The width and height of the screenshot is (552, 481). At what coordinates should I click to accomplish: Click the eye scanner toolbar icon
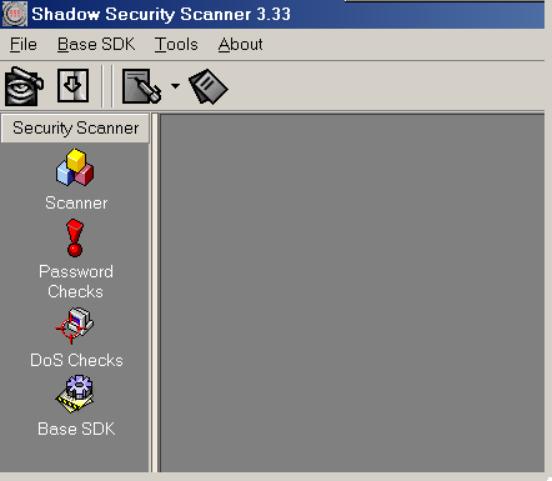click(24, 86)
